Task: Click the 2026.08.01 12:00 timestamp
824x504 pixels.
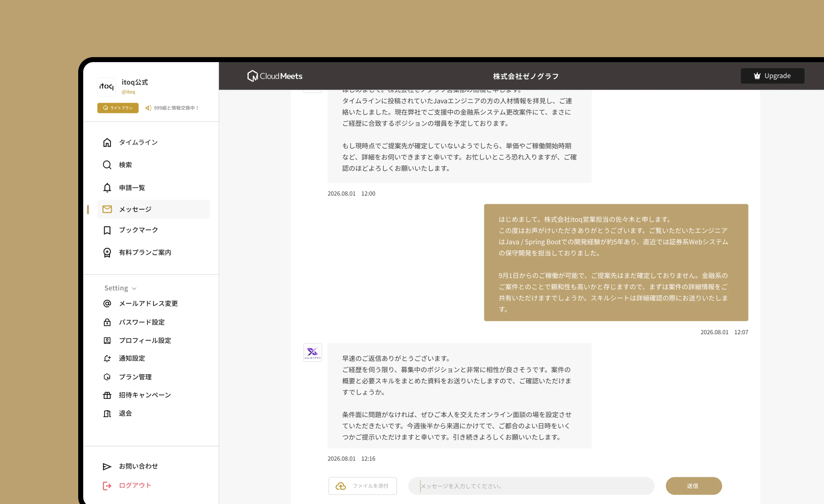Action: click(351, 194)
